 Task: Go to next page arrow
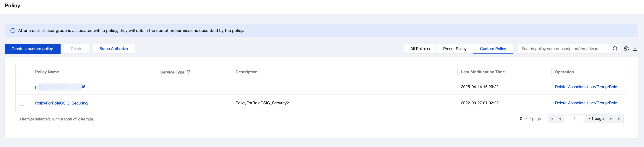point(611,119)
